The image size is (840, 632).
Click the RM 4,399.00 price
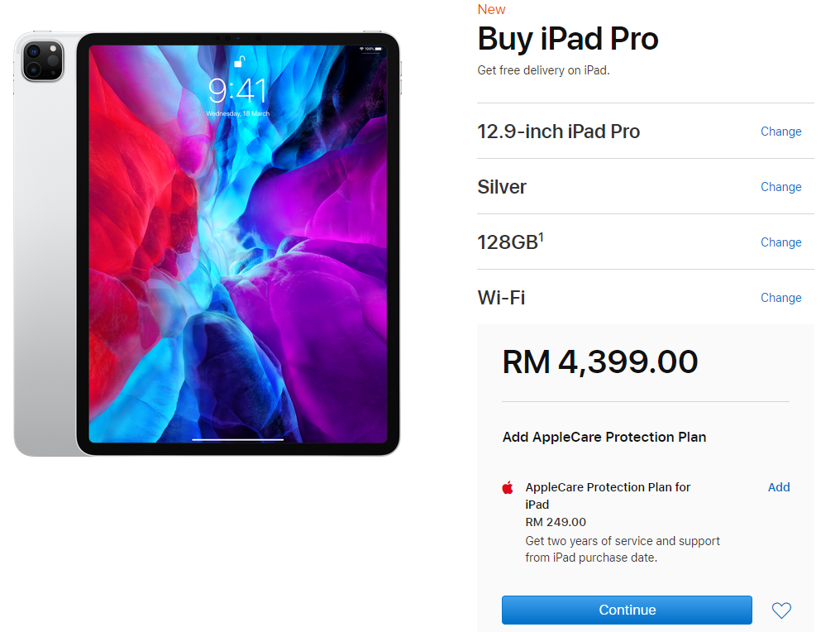click(600, 361)
